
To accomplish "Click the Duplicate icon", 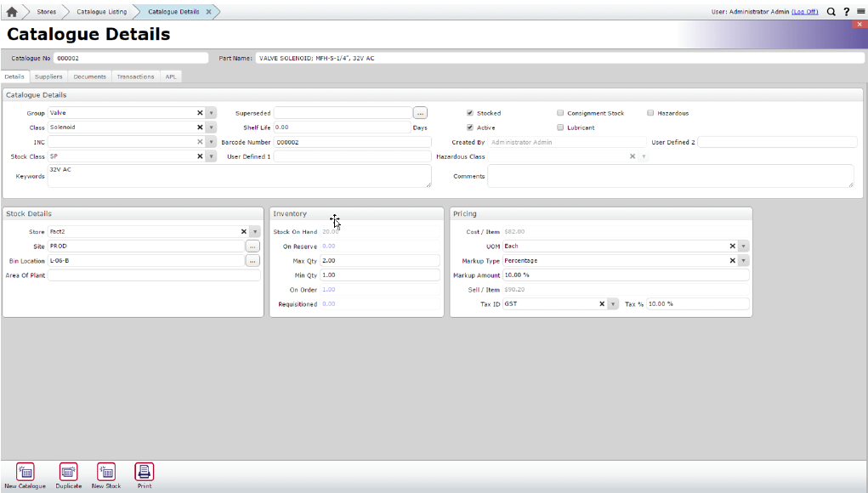I will point(69,473).
